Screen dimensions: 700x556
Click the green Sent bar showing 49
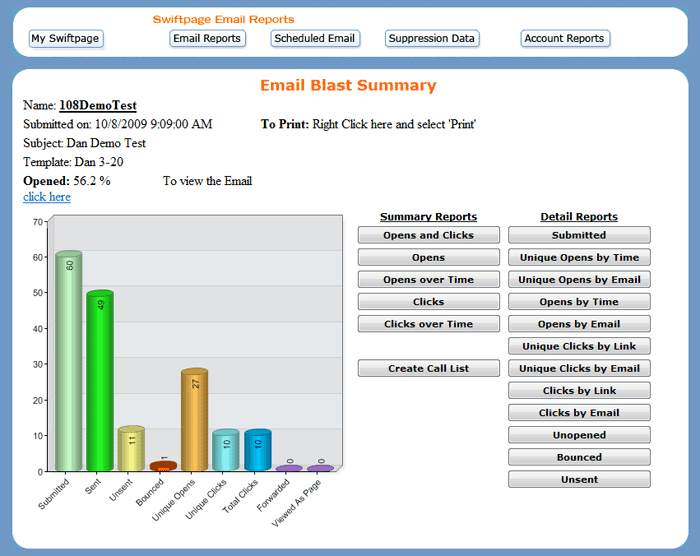(x=100, y=380)
